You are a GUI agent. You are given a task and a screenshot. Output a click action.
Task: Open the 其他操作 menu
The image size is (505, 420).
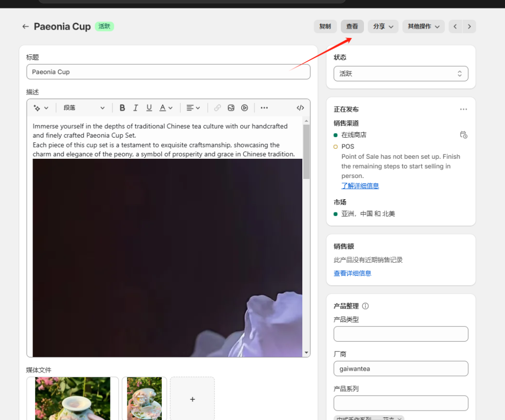pyautogui.click(x=423, y=27)
